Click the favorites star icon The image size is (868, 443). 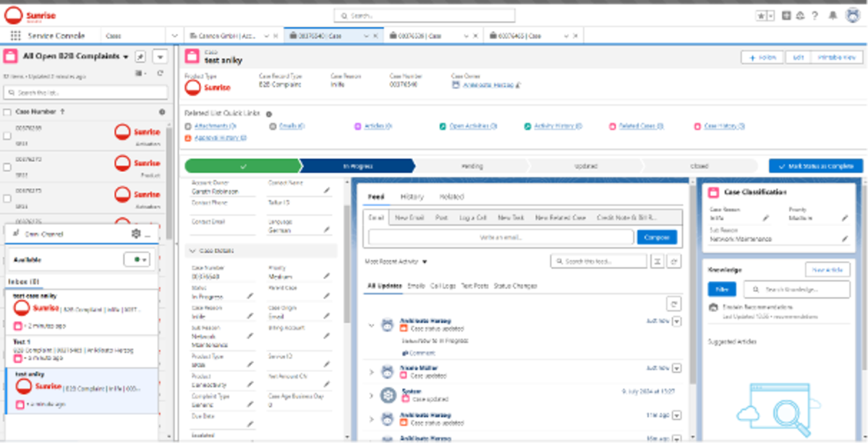(761, 15)
